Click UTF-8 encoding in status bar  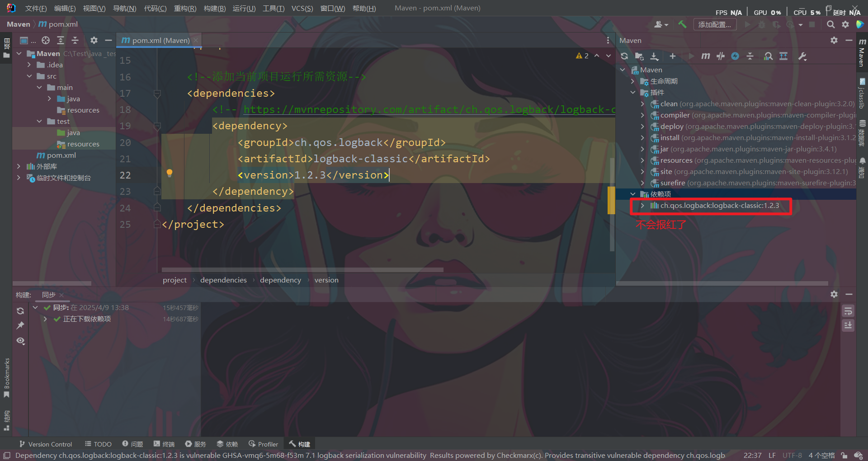(792, 455)
